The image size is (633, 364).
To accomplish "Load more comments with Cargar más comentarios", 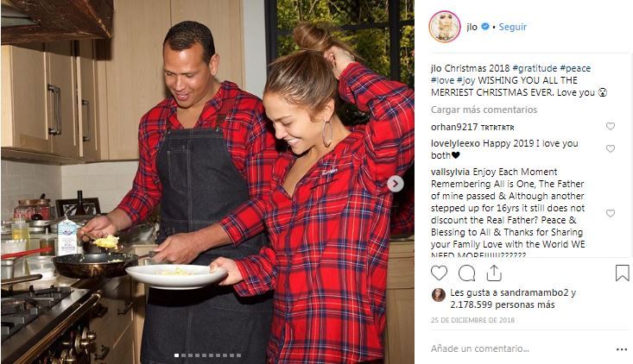I will [484, 110].
